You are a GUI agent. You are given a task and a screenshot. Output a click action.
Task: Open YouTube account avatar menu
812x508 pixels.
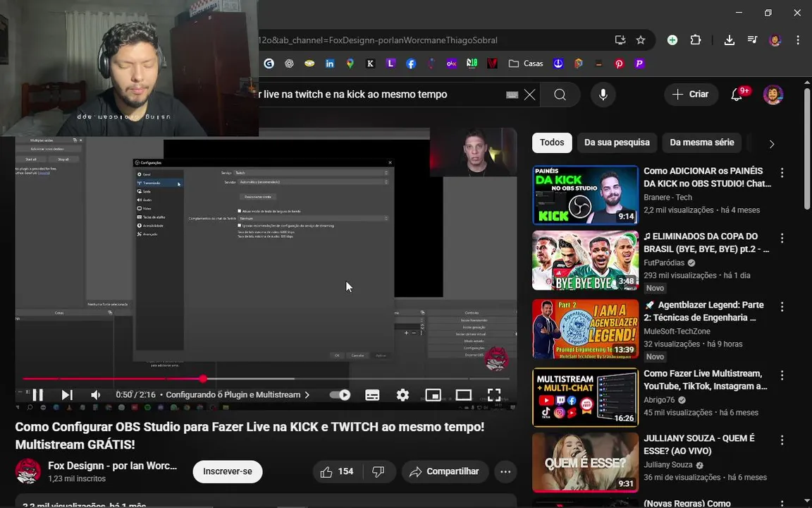(773, 95)
